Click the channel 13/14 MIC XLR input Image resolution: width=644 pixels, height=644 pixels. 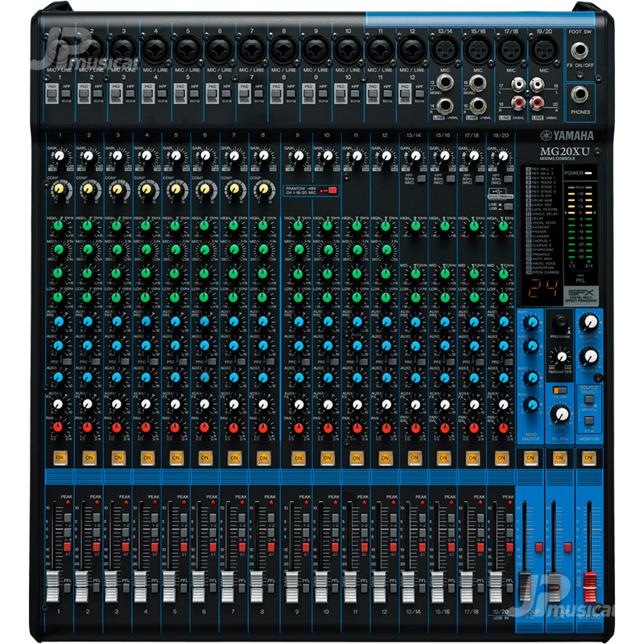pos(444,50)
